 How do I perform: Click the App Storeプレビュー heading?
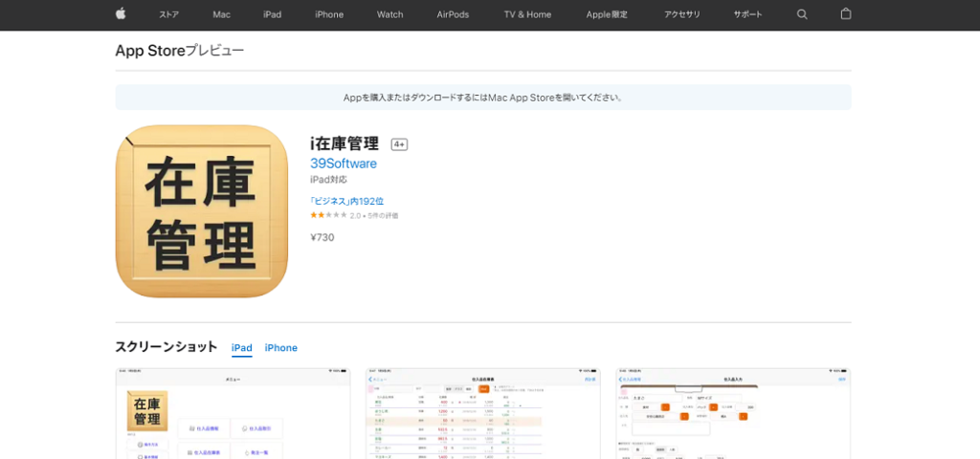pyautogui.click(x=180, y=52)
